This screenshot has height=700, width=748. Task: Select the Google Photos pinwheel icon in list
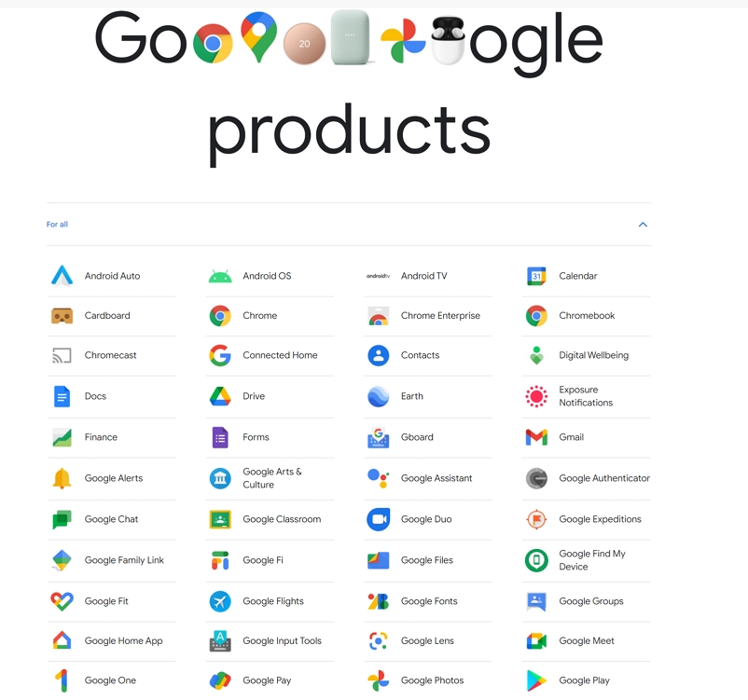379,680
